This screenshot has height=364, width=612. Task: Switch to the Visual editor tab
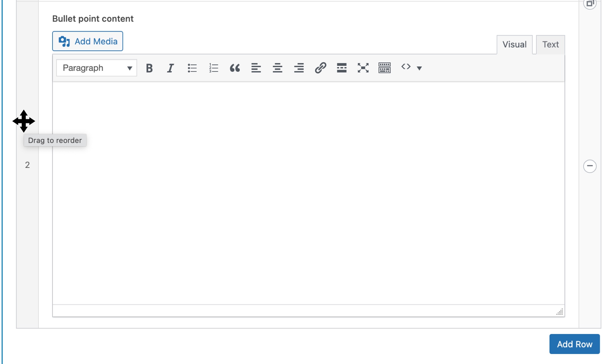(514, 45)
